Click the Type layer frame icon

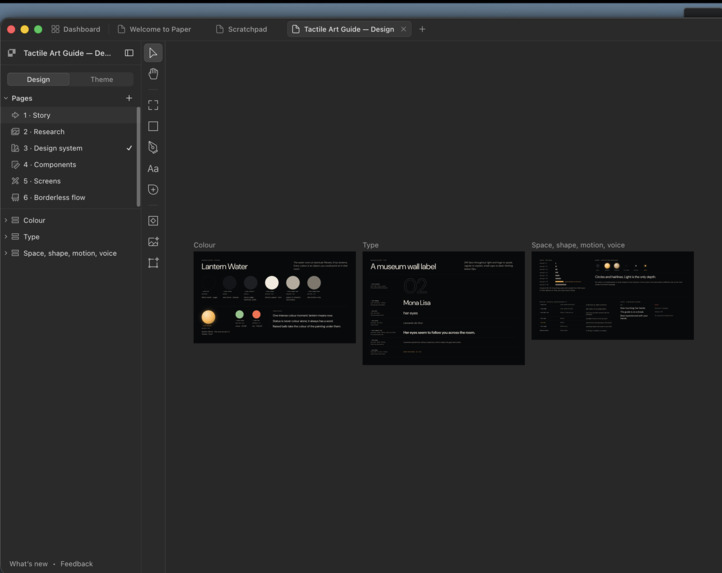pos(15,237)
